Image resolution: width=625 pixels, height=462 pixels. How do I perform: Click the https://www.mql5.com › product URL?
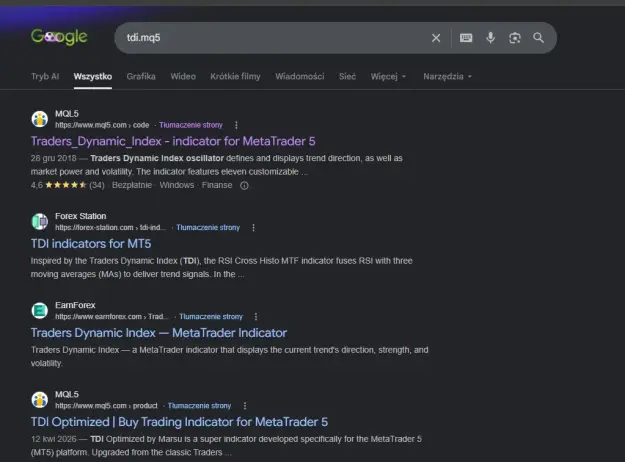106,406
